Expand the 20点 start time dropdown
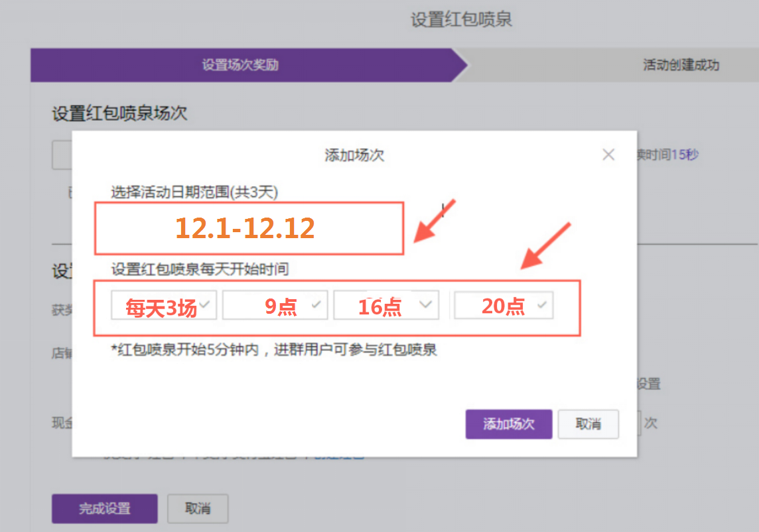The height and width of the screenshot is (532, 759). pos(504,306)
